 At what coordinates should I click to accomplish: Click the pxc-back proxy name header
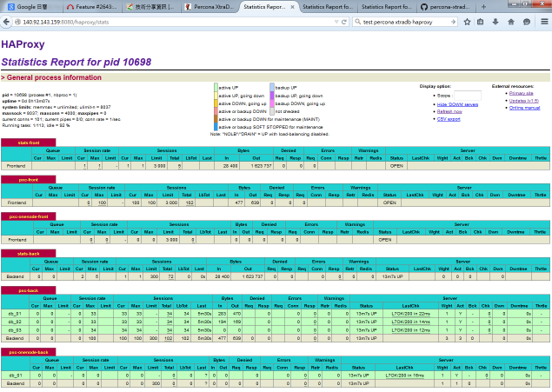[x=29, y=290]
